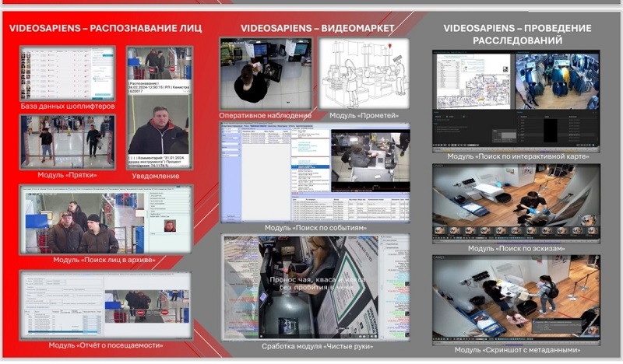Image resolution: width=623 pixels, height=364 pixels.
Task: Click the video timeline below the cashier footage
Action: tap(370, 187)
